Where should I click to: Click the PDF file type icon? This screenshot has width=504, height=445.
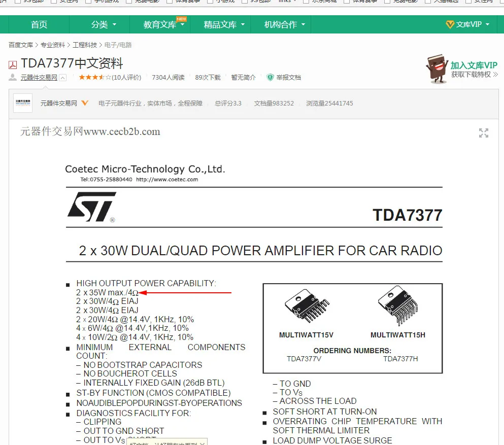click(13, 65)
